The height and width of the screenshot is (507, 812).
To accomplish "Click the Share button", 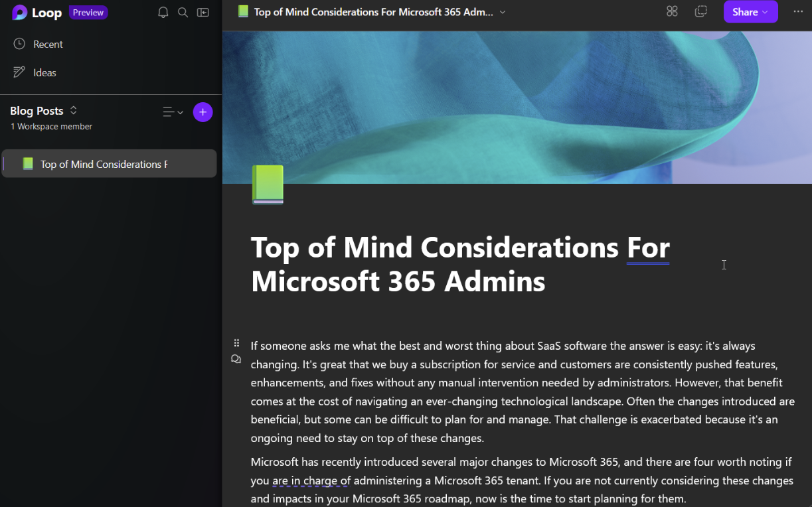I will (x=750, y=12).
